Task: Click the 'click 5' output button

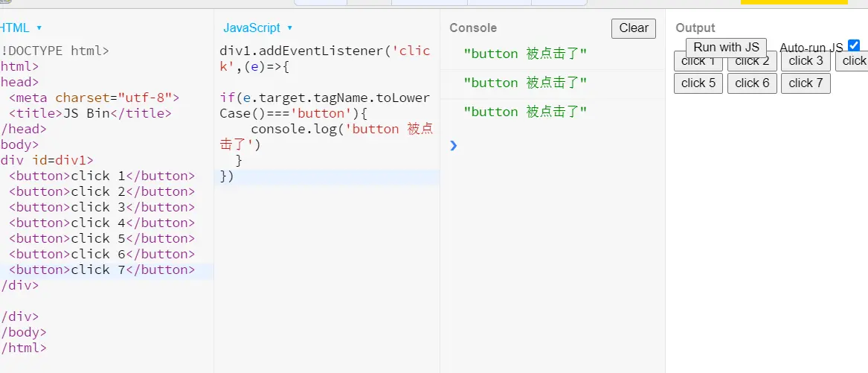Action: [x=698, y=83]
